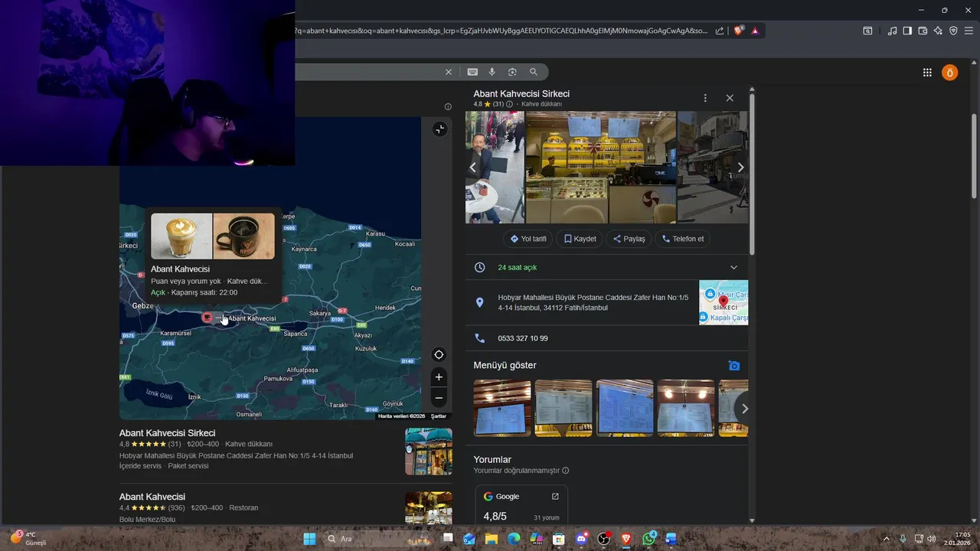Open more options for Abant Kahvecisi Sirkeci
Screen dimensions: 980x551
[x=705, y=98]
